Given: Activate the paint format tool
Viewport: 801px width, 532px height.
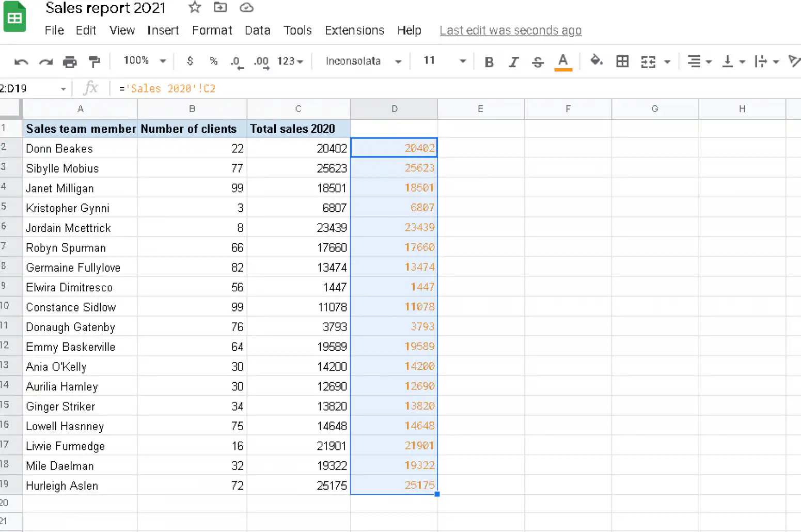Looking at the screenshot, I should pyautogui.click(x=94, y=61).
